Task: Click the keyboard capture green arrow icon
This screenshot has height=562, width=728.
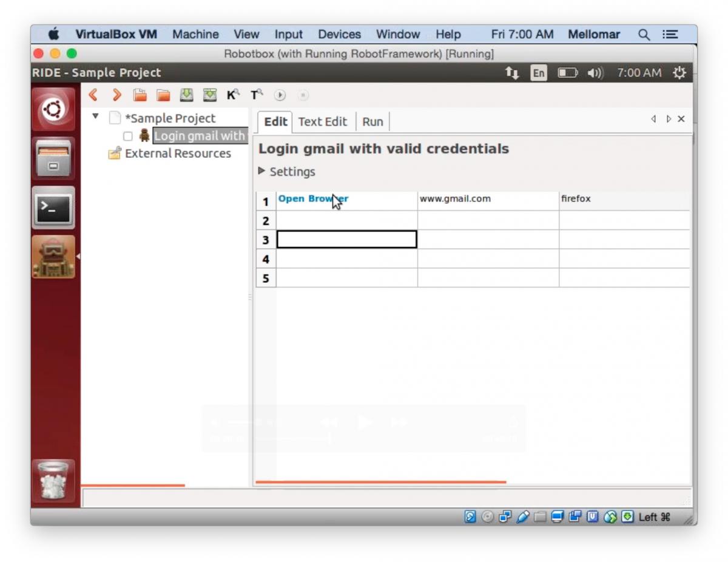Action: [x=627, y=517]
